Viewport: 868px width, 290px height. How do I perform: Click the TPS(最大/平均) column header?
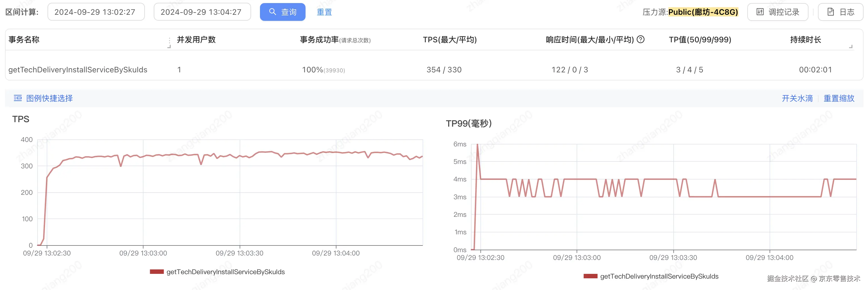click(x=450, y=40)
